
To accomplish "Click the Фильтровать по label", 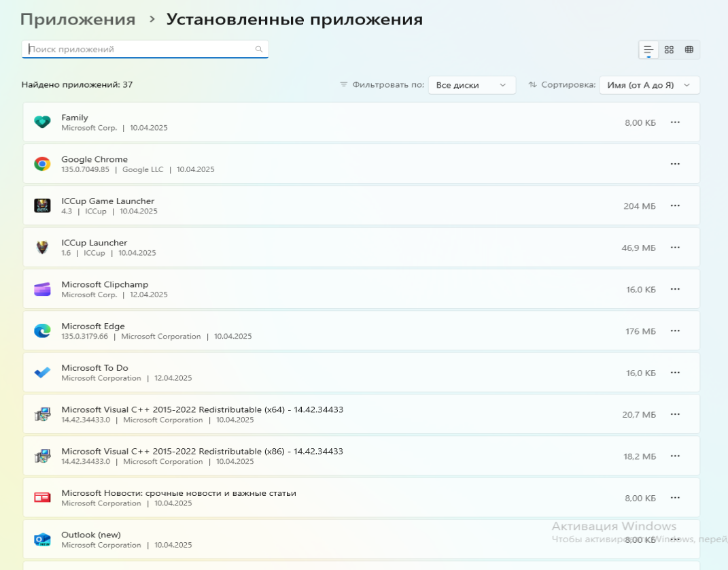I will click(388, 84).
